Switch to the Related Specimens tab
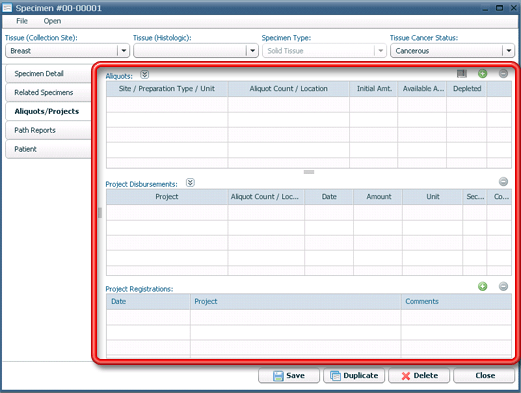The height and width of the screenshot is (393, 521). 49,92
